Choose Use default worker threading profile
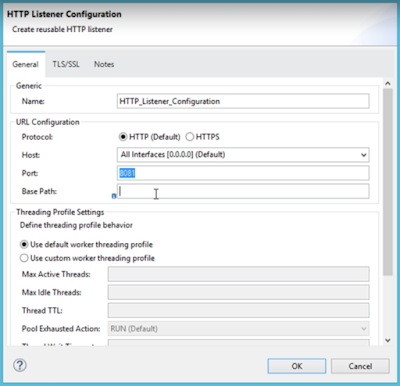400x386 pixels. coord(24,245)
